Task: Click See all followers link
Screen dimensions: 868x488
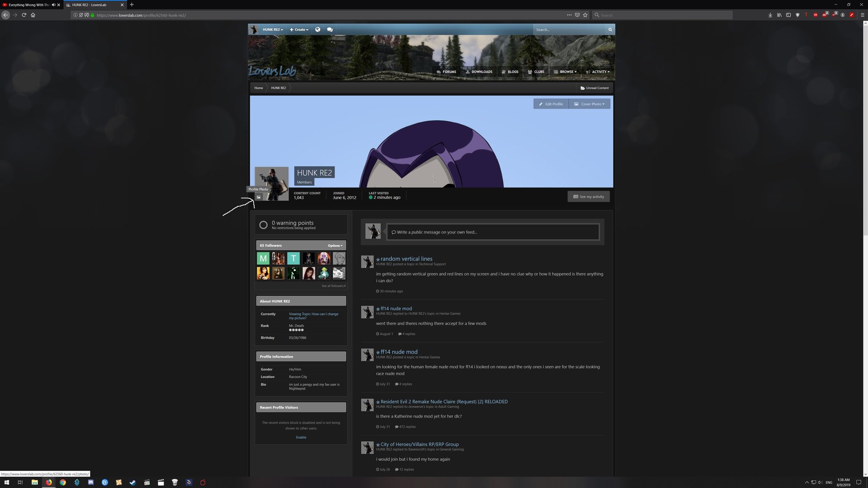Action: pos(334,286)
